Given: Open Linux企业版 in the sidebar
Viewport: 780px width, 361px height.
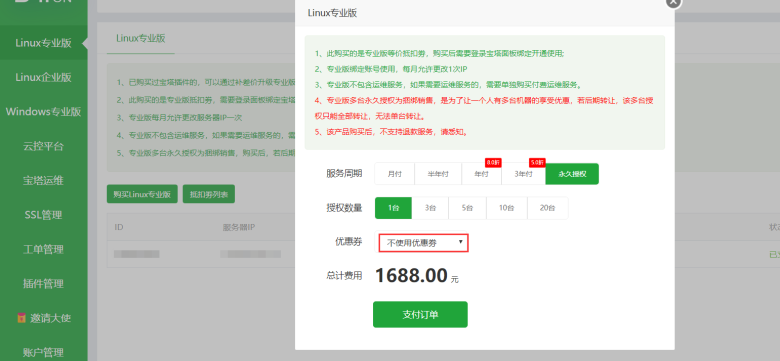Looking at the screenshot, I should (x=43, y=77).
